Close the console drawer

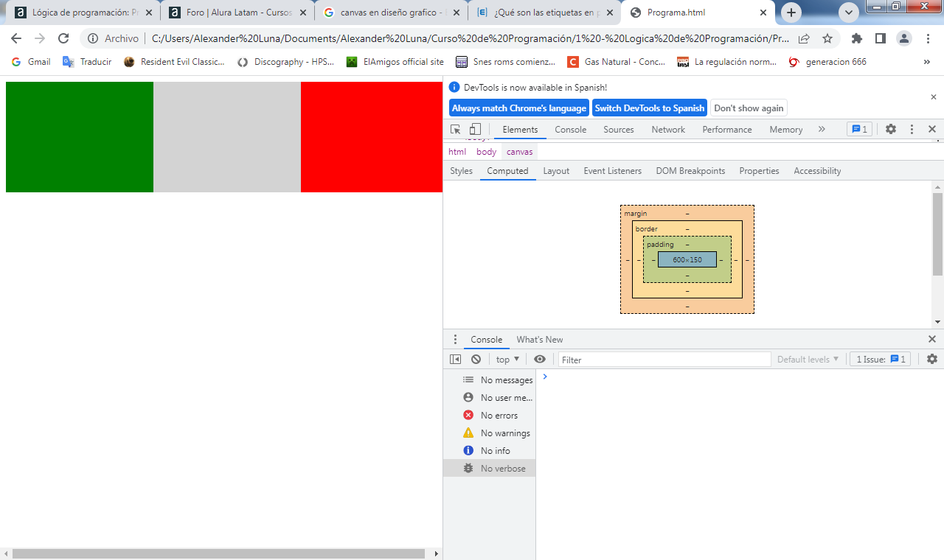[x=932, y=339]
